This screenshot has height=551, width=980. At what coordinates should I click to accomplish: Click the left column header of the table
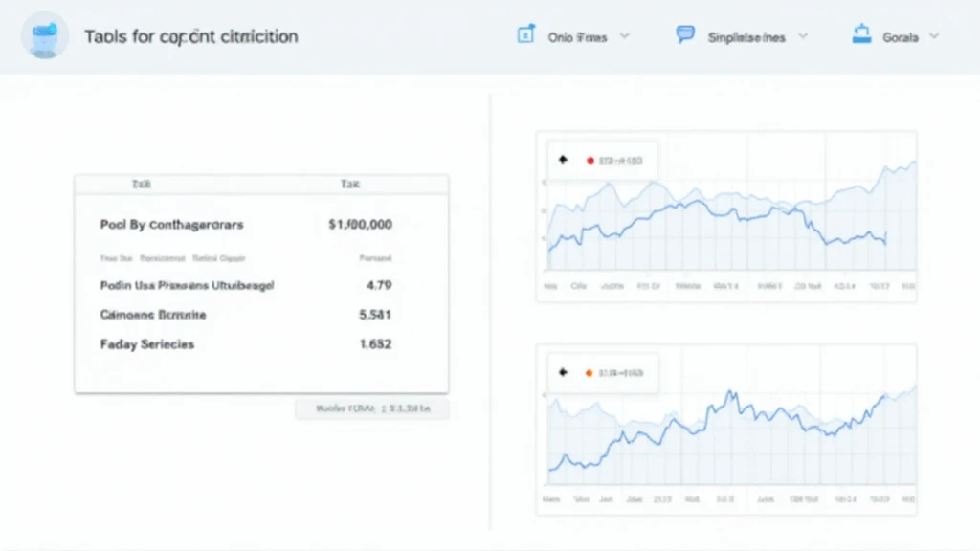point(143,184)
